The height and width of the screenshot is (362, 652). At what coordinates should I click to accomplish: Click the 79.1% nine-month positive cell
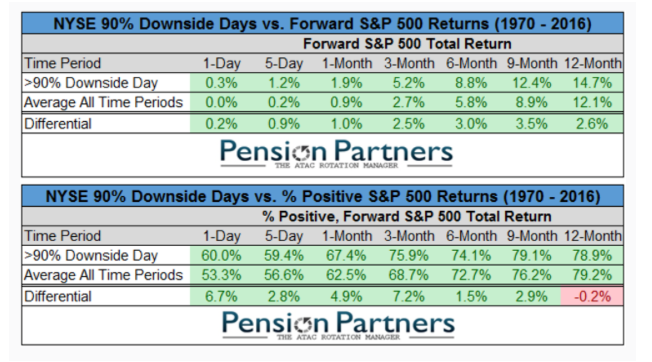click(x=531, y=255)
